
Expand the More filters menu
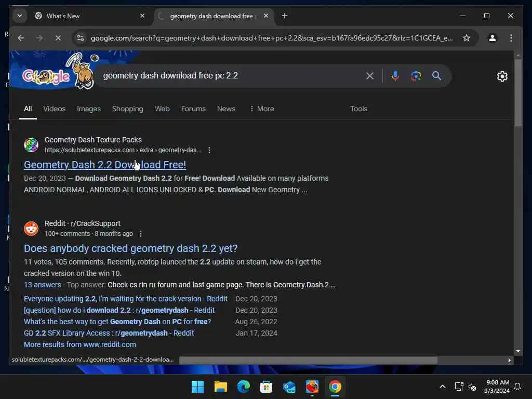click(x=262, y=109)
